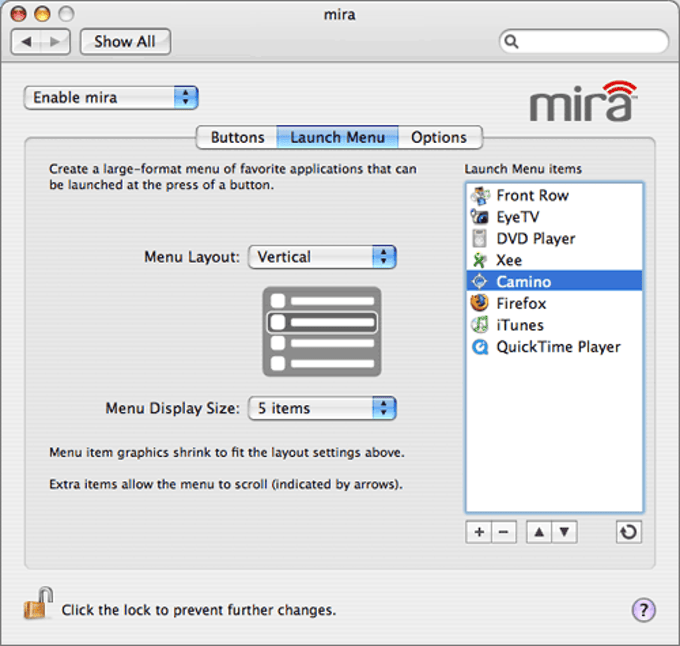Choose iTunes from the items list
The height and width of the screenshot is (646, 680).
pos(554,325)
